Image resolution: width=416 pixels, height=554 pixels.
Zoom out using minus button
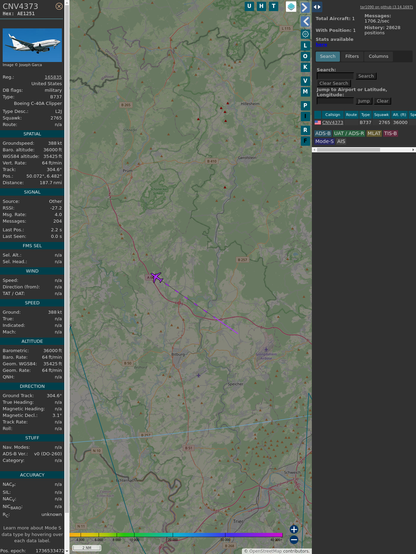(294, 540)
